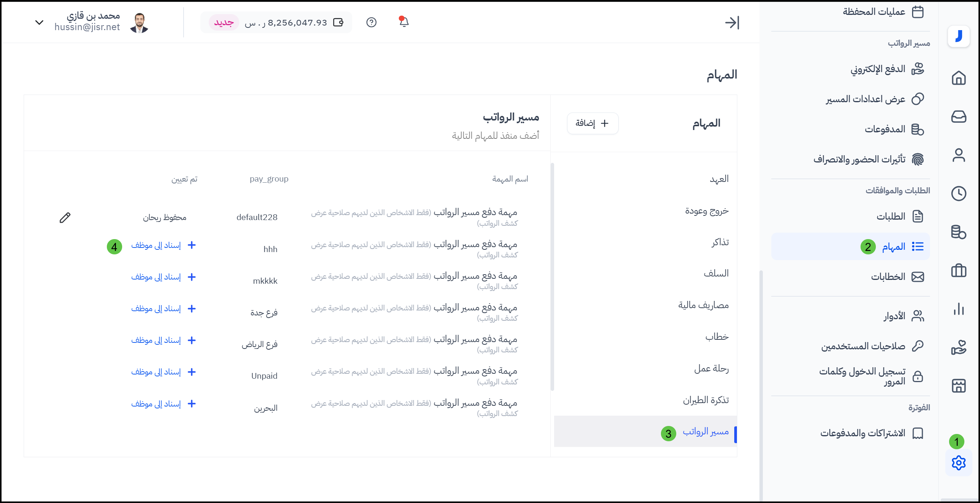Open صلاحيات المستخدمين in the sidebar
980x503 pixels.
click(x=863, y=346)
